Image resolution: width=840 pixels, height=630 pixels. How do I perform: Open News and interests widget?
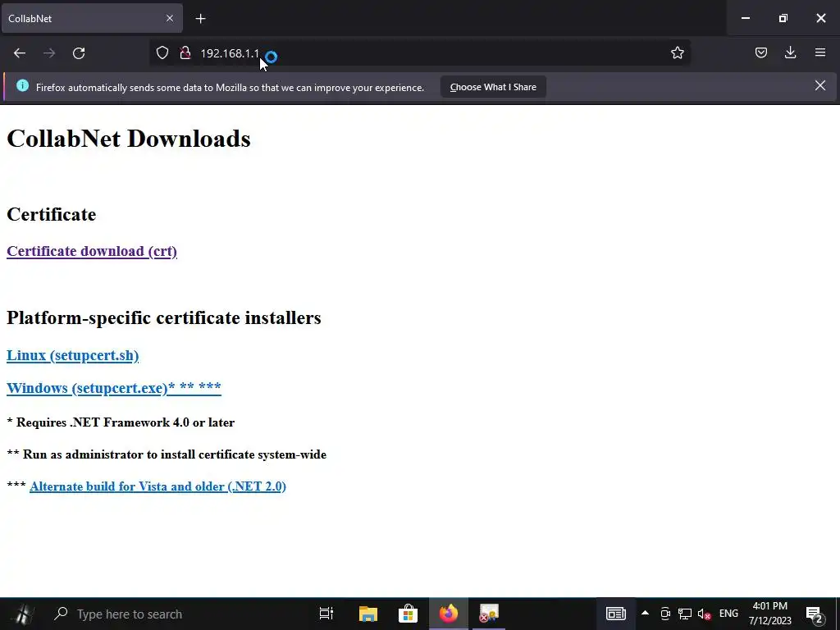tap(615, 614)
